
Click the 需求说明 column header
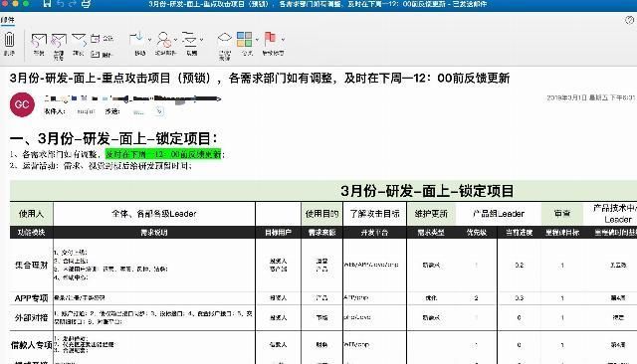(x=154, y=232)
